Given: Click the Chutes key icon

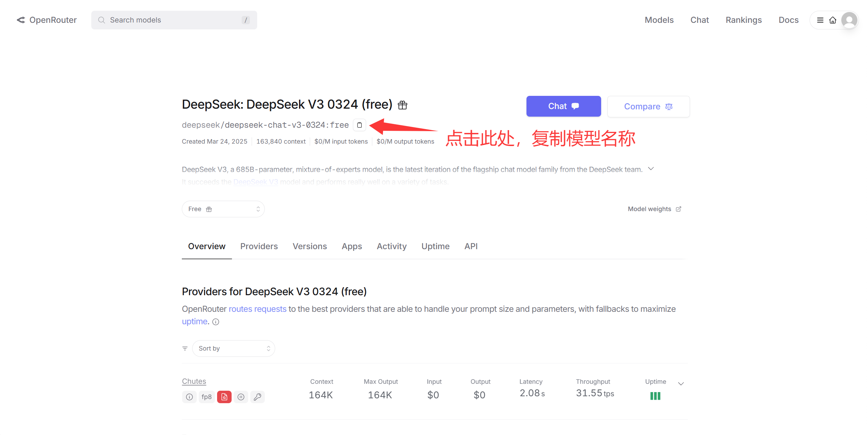Looking at the screenshot, I should coord(258,397).
